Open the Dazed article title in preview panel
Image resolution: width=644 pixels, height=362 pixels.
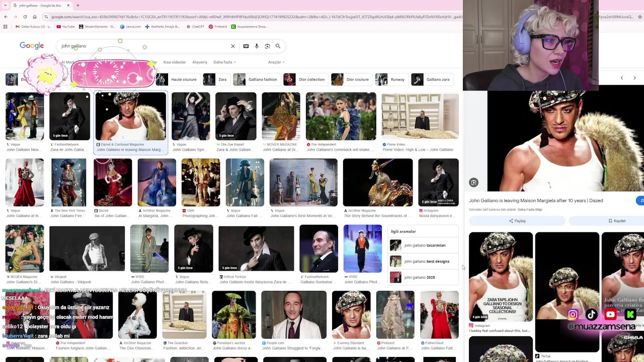point(536,201)
